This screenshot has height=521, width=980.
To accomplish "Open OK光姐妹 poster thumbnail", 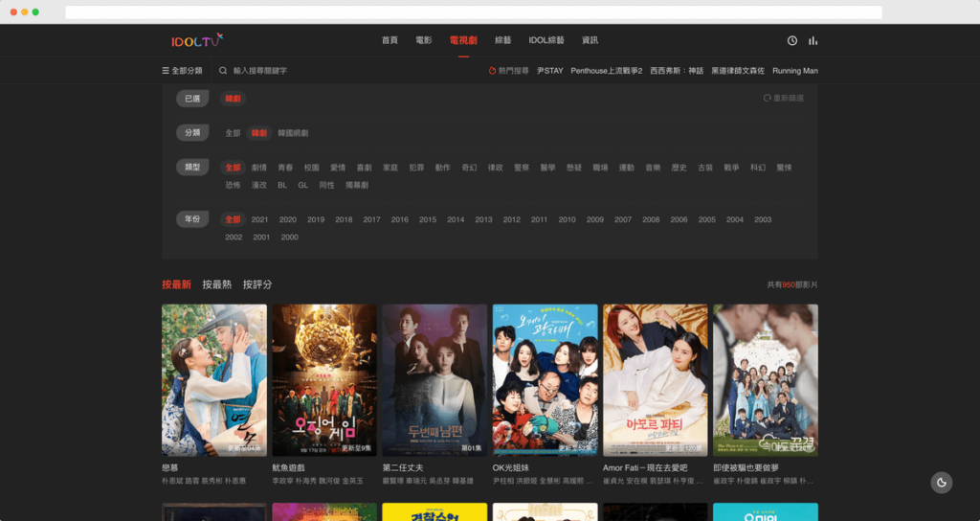I will click(x=545, y=380).
